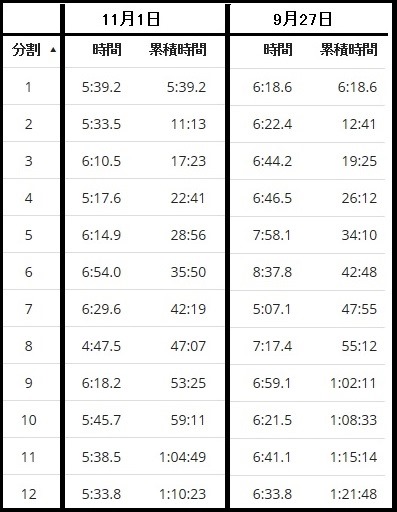
Task: Click cumulative time 1:10:23
Action: tap(183, 494)
